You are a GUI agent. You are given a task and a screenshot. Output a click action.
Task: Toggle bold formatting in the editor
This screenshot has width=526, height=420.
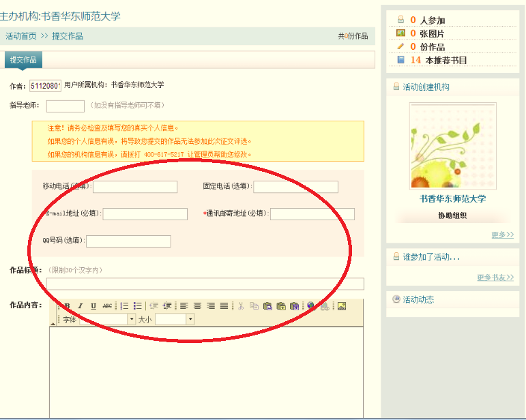pyautogui.click(x=67, y=306)
